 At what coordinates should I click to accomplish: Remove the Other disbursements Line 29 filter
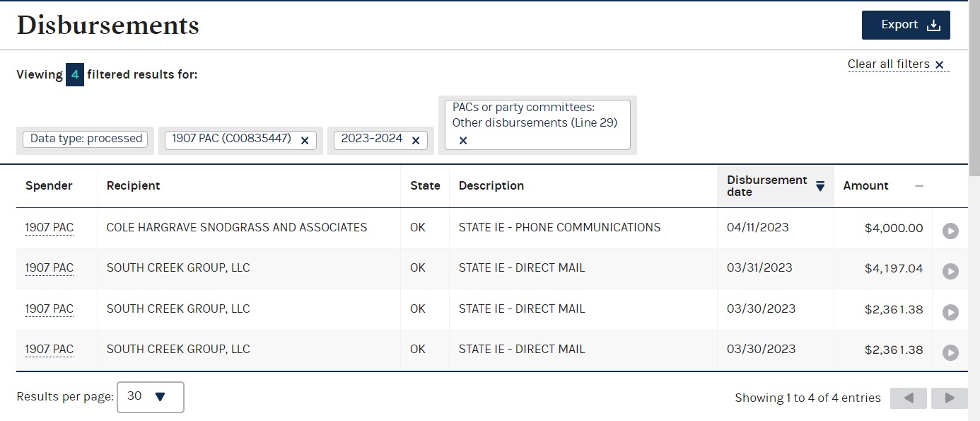tap(463, 140)
